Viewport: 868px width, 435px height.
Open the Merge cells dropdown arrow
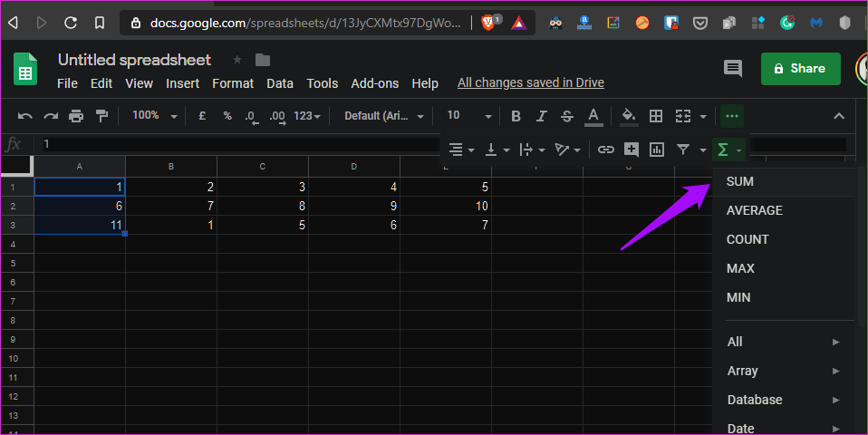[x=703, y=116]
